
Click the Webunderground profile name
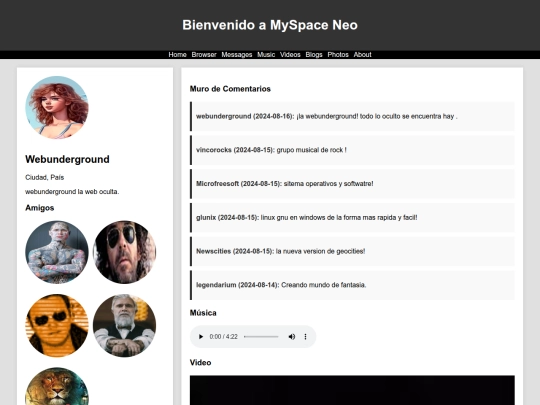pyautogui.click(x=68, y=159)
